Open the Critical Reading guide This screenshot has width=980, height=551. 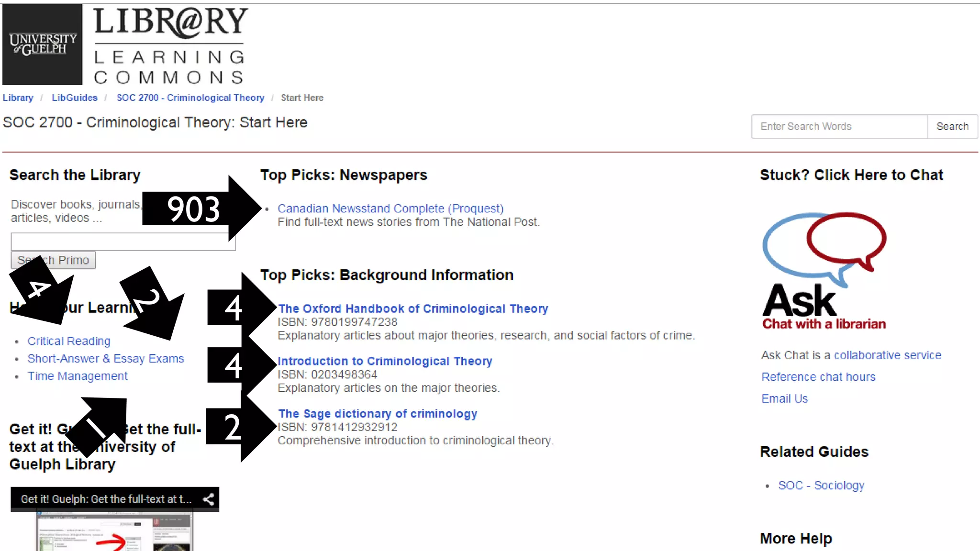pos(69,341)
